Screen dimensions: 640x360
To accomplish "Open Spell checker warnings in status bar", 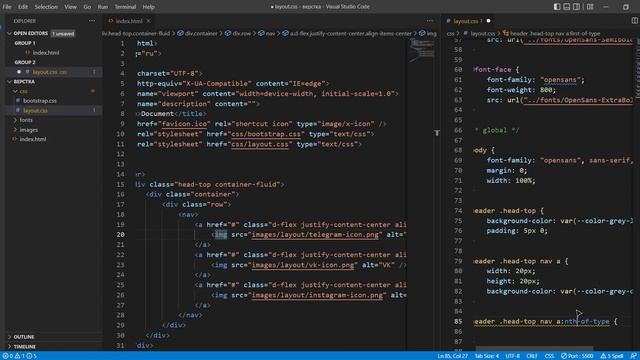I will click(x=611, y=356).
